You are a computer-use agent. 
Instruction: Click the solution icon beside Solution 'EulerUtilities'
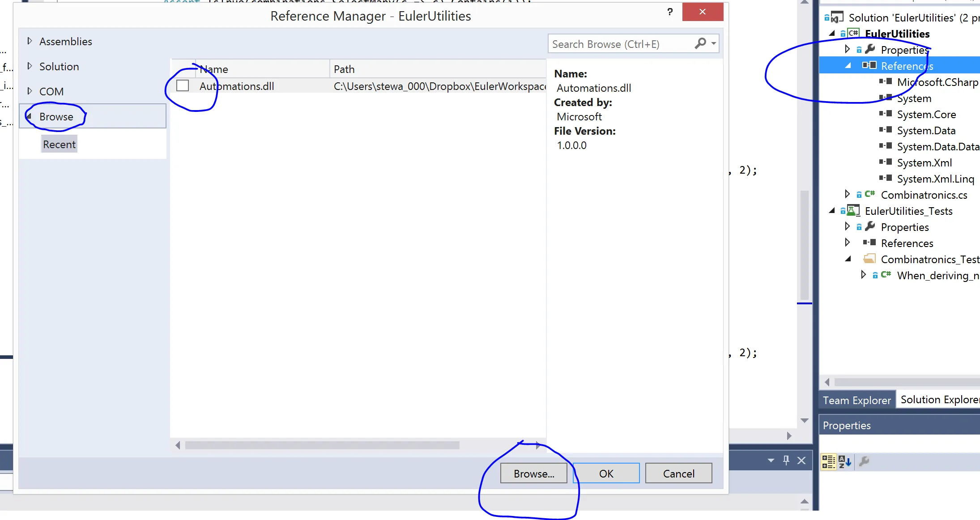pyautogui.click(x=837, y=17)
